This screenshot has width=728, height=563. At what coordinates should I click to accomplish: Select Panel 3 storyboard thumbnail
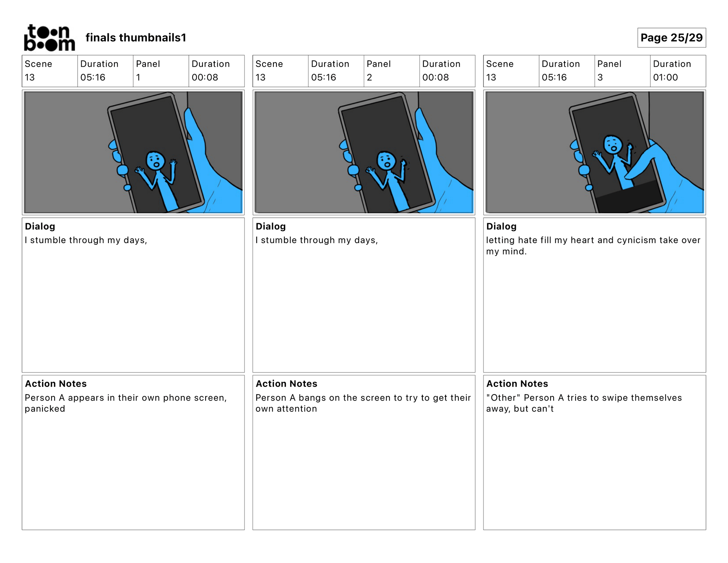[x=594, y=152]
